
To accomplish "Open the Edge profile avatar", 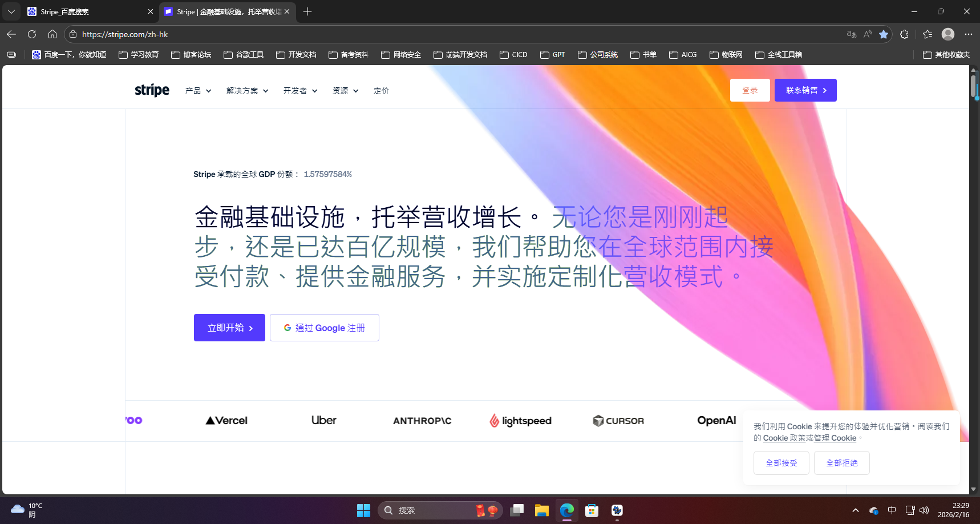I will (948, 34).
